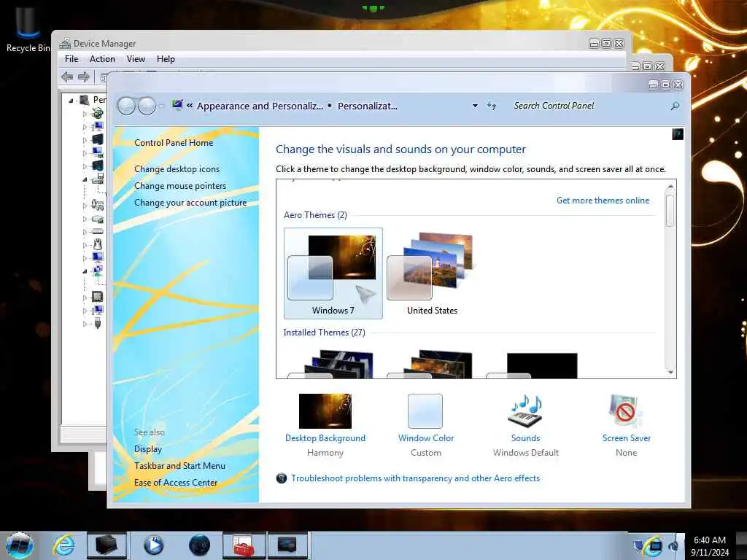Launch Internet Explorer from taskbar
The width and height of the screenshot is (747, 560).
tap(63, 545)
